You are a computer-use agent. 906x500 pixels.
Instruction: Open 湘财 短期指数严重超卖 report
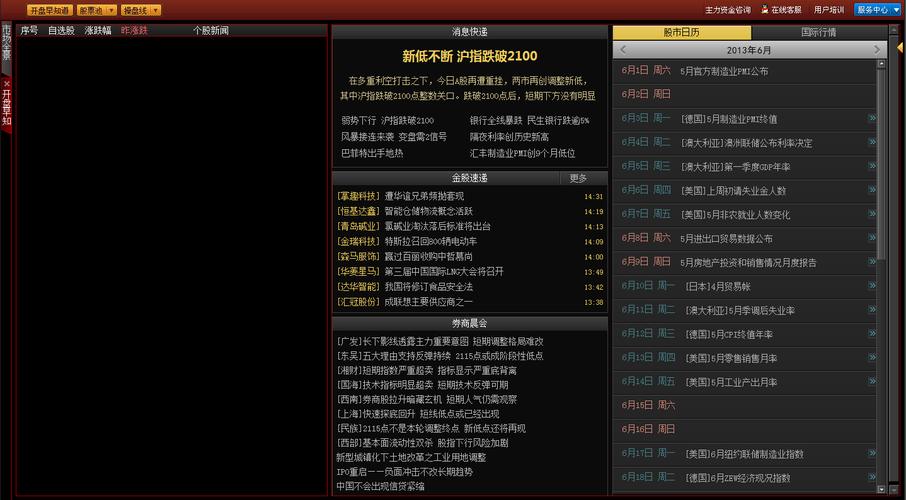coord(427,371)
